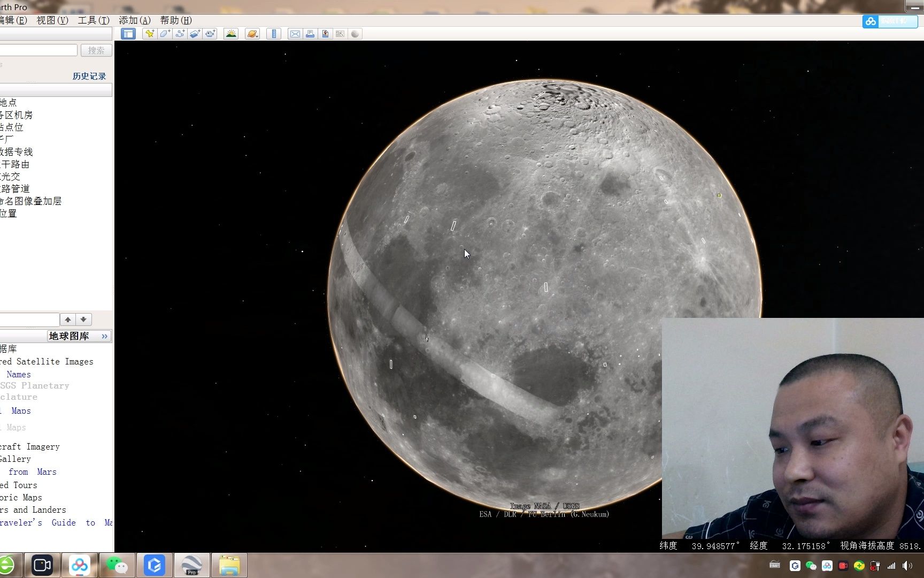Open the 帮助(H) menu
This screenshot has height=578, width=924.
[x=176, y=20]
